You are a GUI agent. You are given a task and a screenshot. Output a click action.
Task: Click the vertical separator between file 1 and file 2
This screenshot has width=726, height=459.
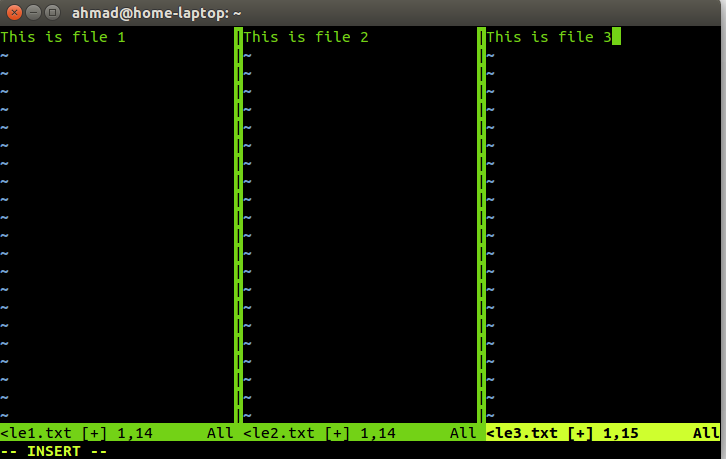click(238, 225)
